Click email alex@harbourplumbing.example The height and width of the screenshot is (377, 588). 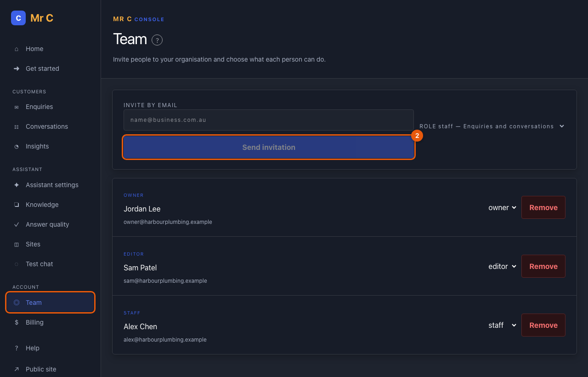click(x=165, y=340)
